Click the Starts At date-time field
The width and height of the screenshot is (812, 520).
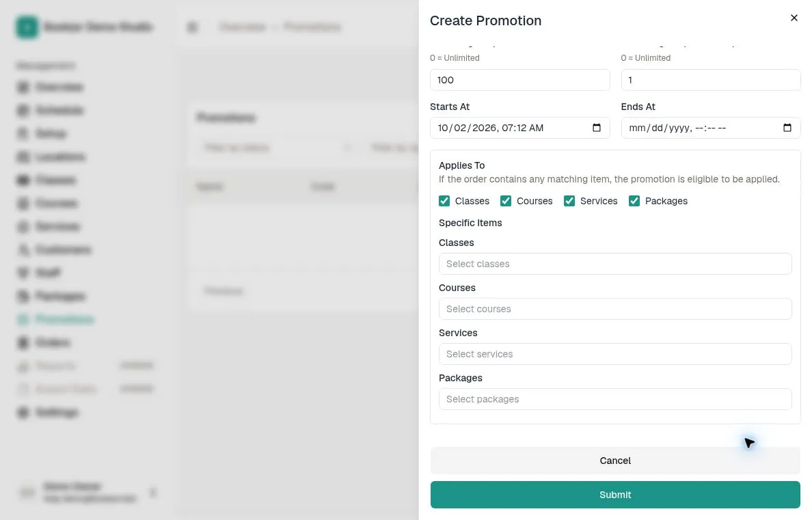click(519, 128)
